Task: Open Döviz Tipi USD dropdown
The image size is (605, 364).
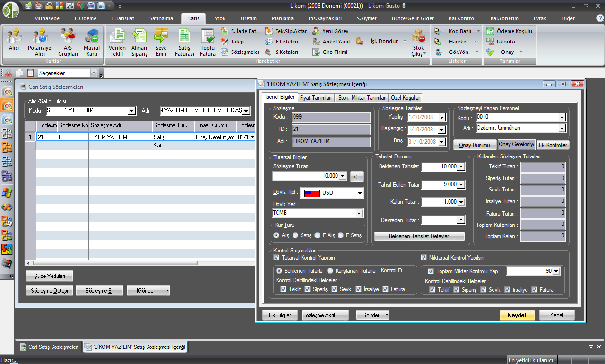Action: coord(360,193)
